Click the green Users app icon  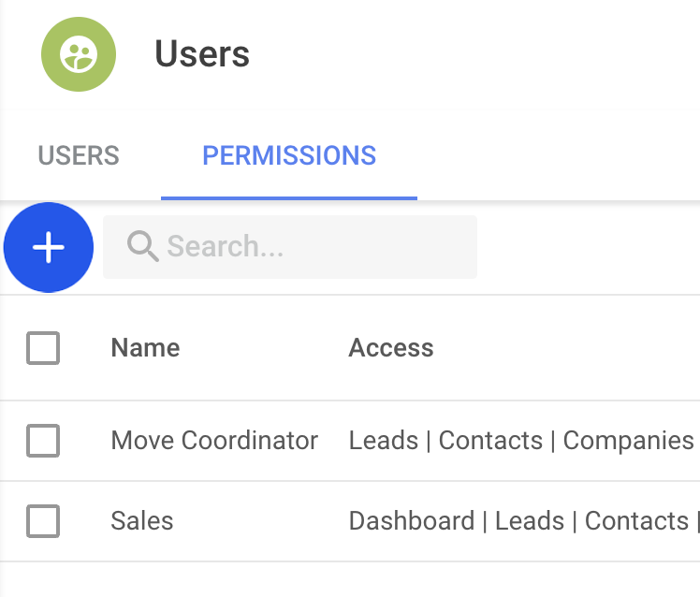click(x=79, y=54)
